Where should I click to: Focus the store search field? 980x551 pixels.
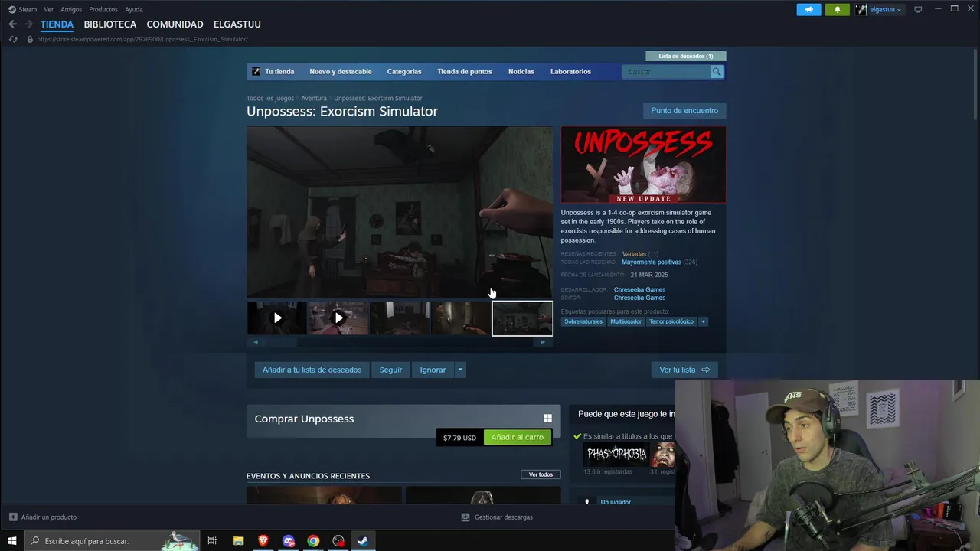(x=666, y=72)
